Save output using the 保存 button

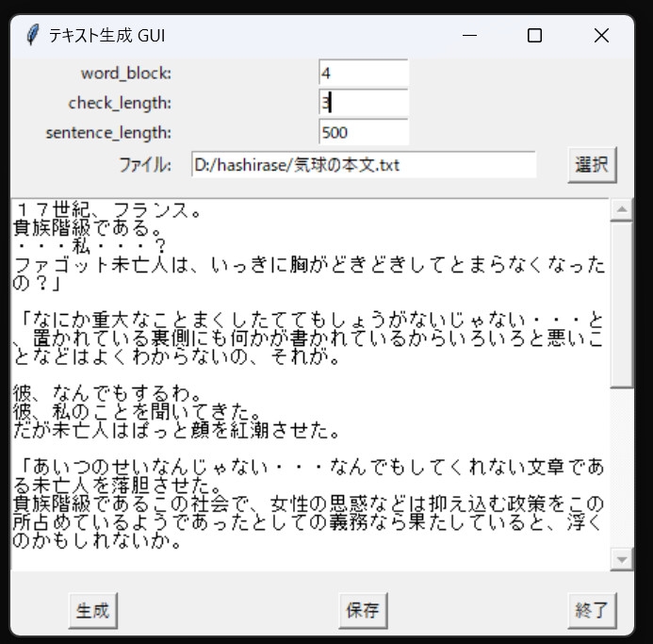pos(363,611)
